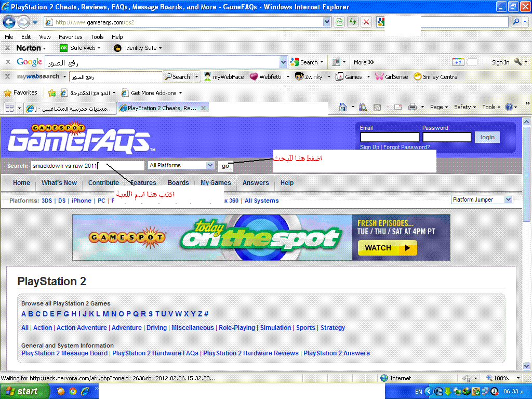Click the Sign Up link
The image size is (532, 399).
point(369,147)
